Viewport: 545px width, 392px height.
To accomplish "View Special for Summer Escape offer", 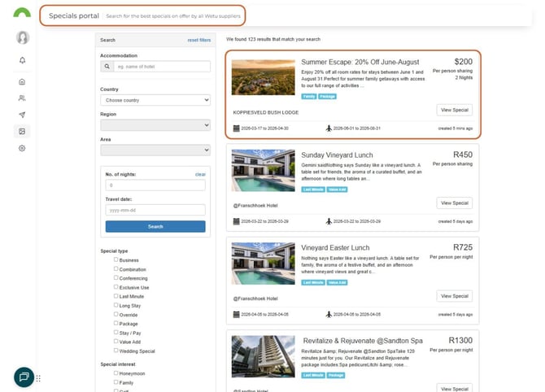I will point(454,110).
